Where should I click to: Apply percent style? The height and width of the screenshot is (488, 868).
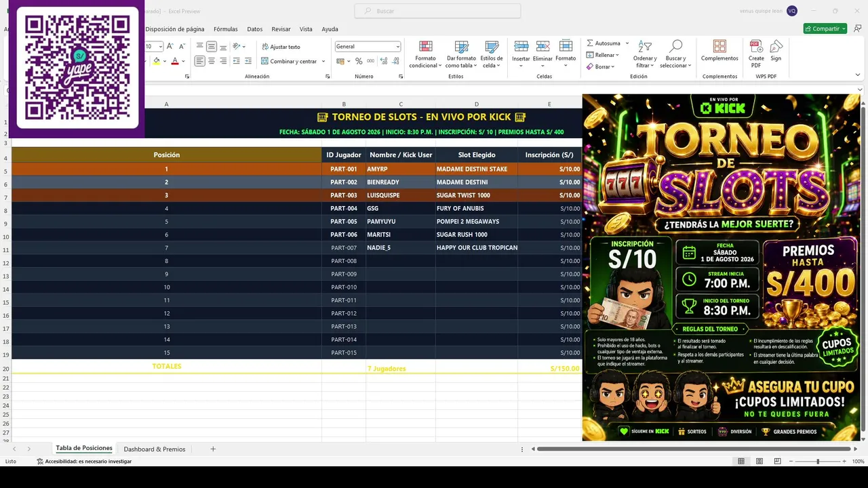click(x=359, y=61)
